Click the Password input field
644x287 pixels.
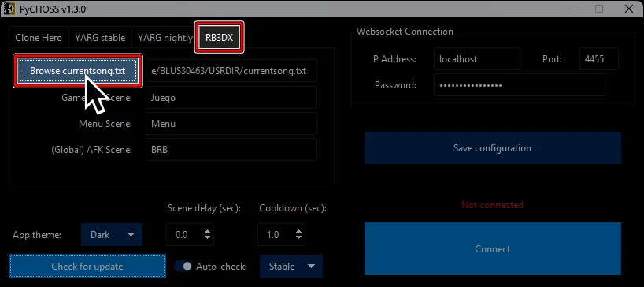[520, 85]
